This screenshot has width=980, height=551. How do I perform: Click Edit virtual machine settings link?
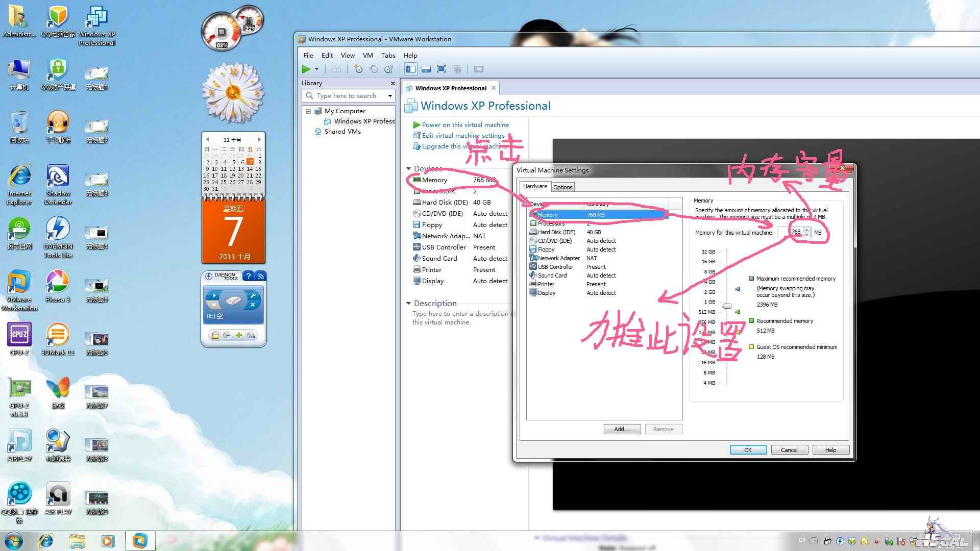463,136
